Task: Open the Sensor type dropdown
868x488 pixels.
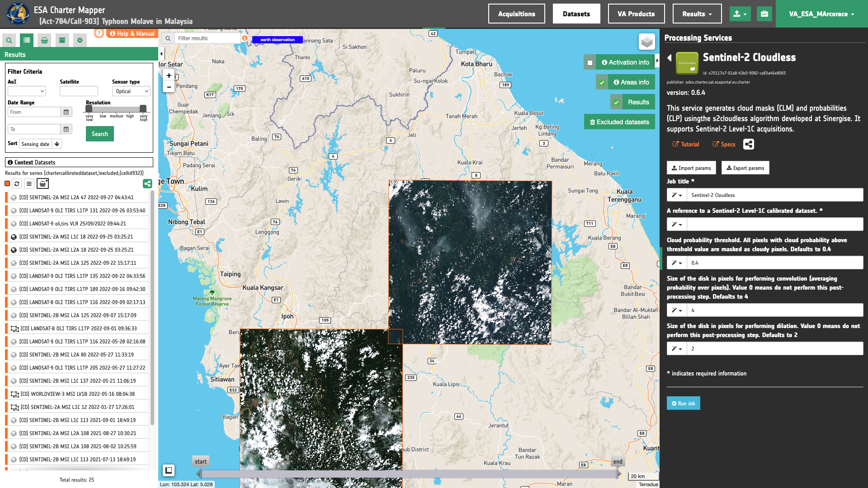Action: pos(131,91)
